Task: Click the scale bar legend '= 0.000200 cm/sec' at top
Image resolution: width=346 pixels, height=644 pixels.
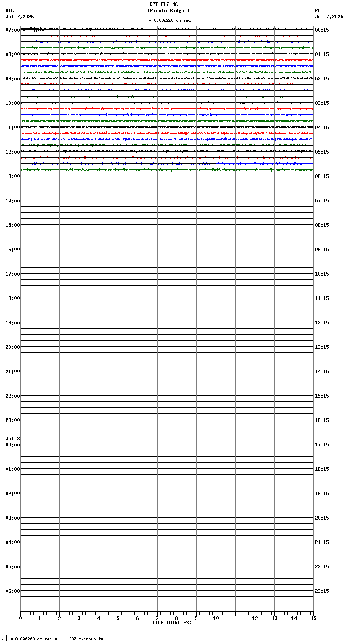Action: 170,20
